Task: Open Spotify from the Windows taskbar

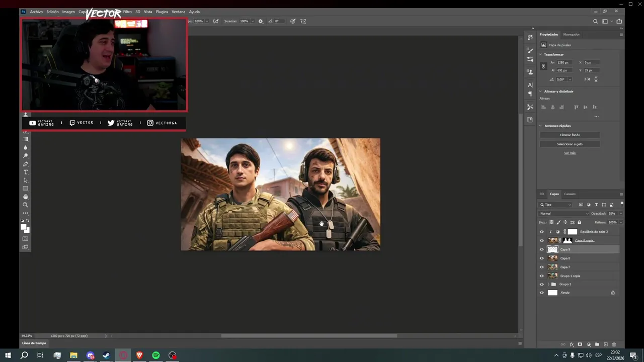Action: [x=156, y=355]
